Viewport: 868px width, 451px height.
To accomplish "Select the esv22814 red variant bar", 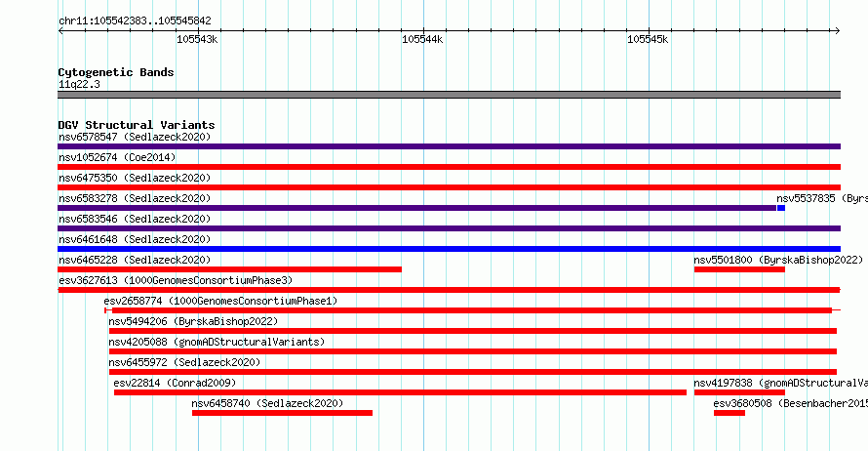I will pos(400,392).
